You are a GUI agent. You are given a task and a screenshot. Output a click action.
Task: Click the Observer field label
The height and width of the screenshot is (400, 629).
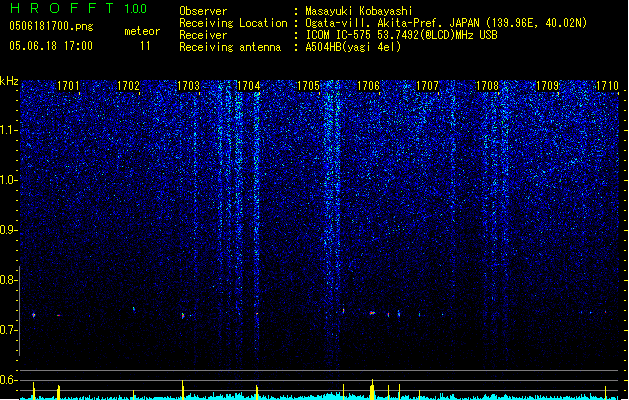[x=203, y=11]
